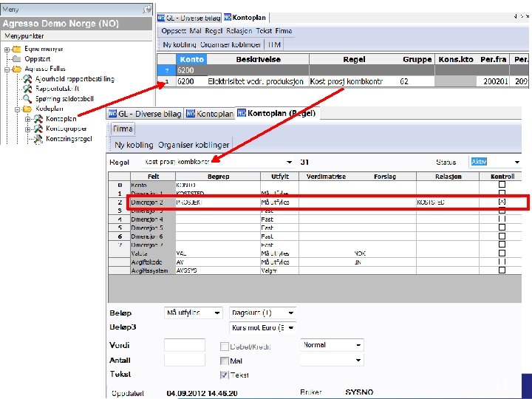The height and width of the screenshot is (399, 532).
Task: Click the ITM toolbar button
Action: coord(274,45)
